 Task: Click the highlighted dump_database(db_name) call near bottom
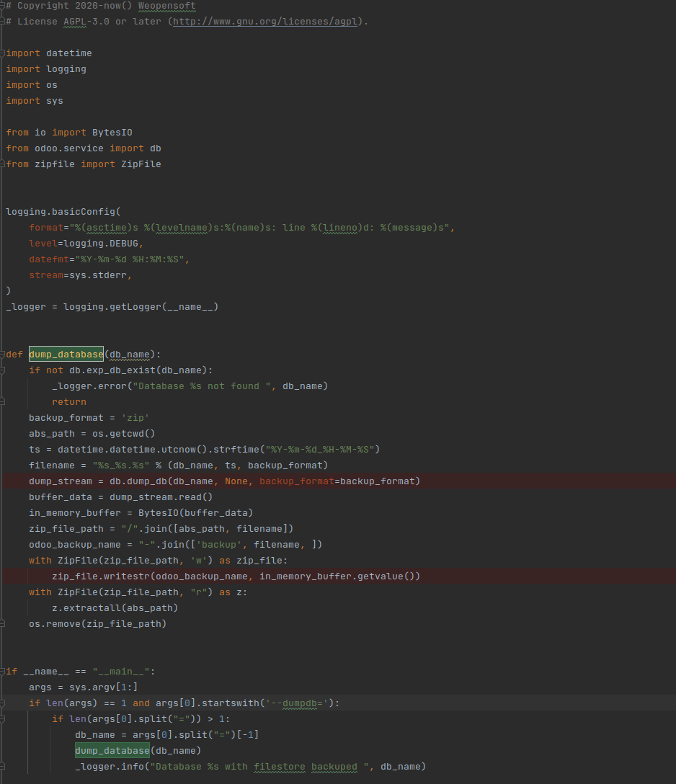click(x=112, y=751)
